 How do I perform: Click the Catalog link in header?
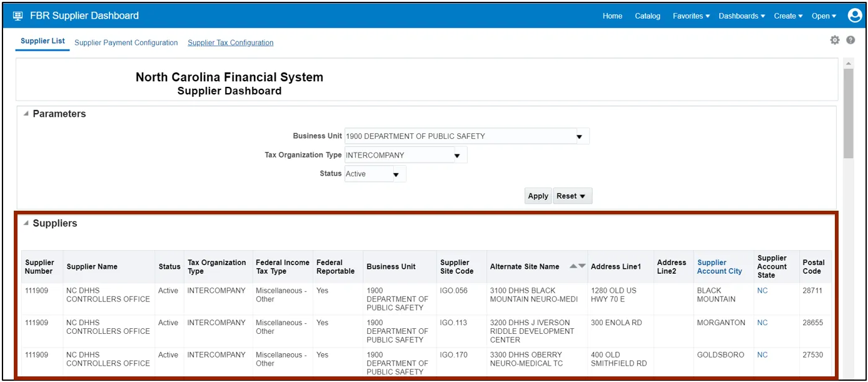(x=647, y=16)
